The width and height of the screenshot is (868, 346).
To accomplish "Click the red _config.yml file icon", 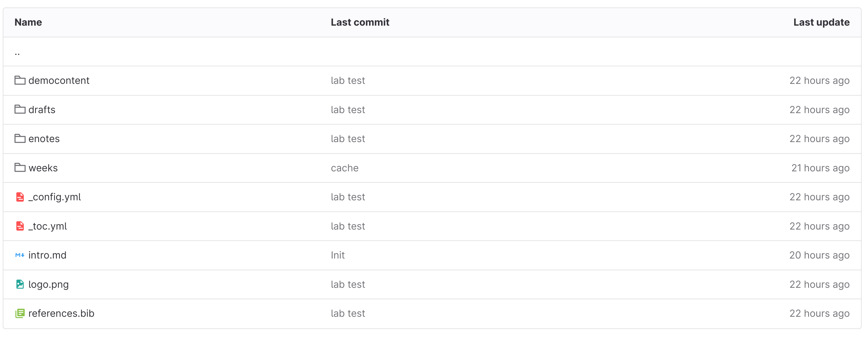I will pos(20,197).
